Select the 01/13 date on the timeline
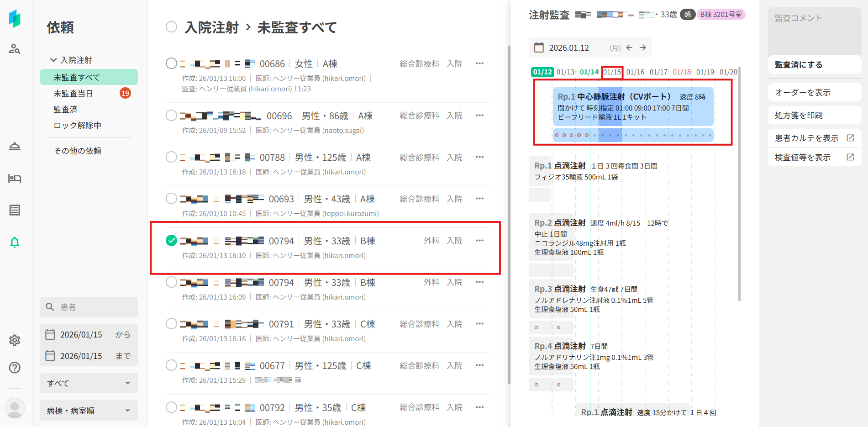The height and width of the screenshot is (427, 868). coord(566,72)
